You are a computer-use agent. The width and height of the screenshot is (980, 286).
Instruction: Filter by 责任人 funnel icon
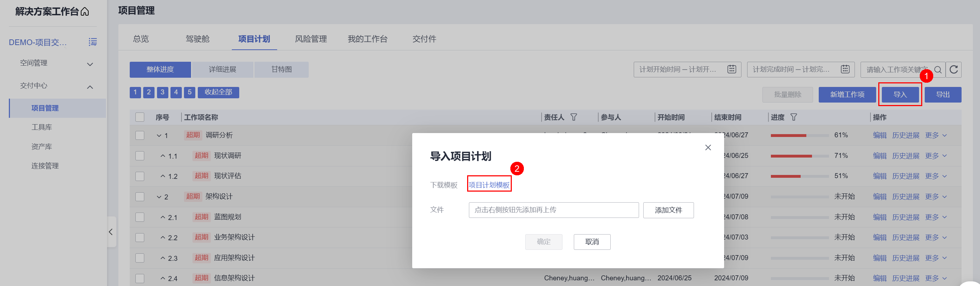pos(574,117)
